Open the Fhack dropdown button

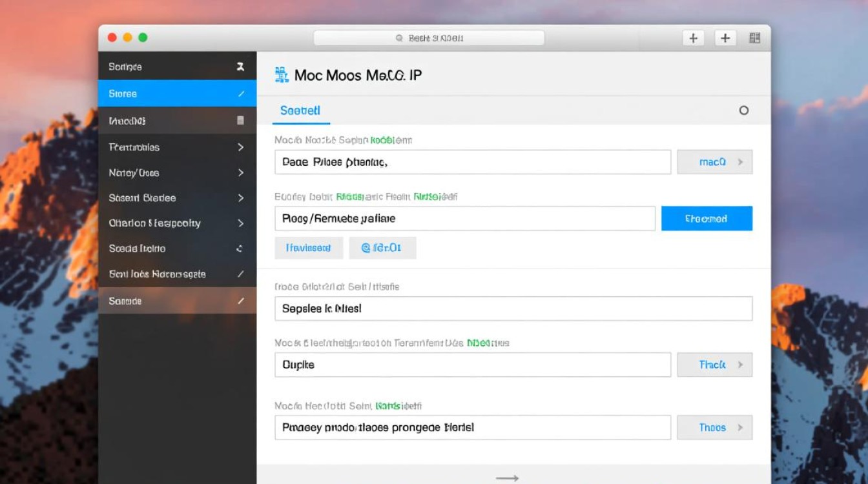(x=714, y=365)
